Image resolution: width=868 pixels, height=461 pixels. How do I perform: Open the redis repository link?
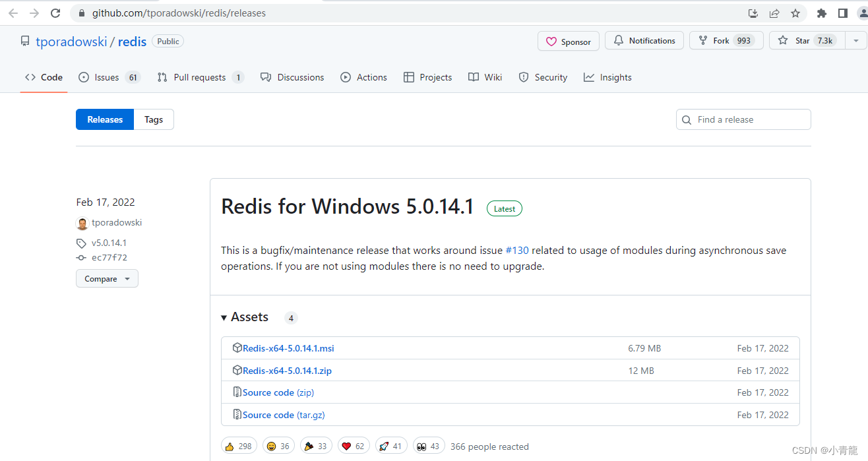[x=132, y=42]
